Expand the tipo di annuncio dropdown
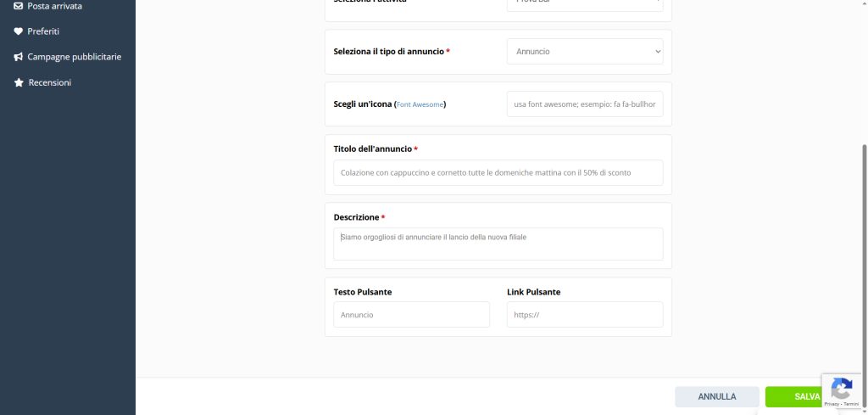868x415 pixels. 584,52
